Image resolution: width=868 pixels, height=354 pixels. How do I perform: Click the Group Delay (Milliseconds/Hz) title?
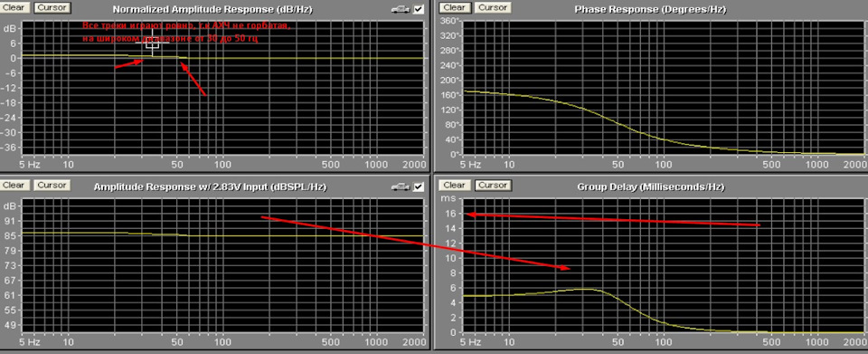click(650, 187)
